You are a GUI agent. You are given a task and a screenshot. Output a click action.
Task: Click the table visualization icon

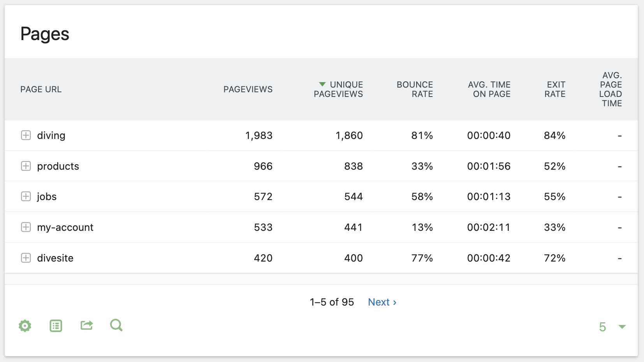click(x=56, y=326)
